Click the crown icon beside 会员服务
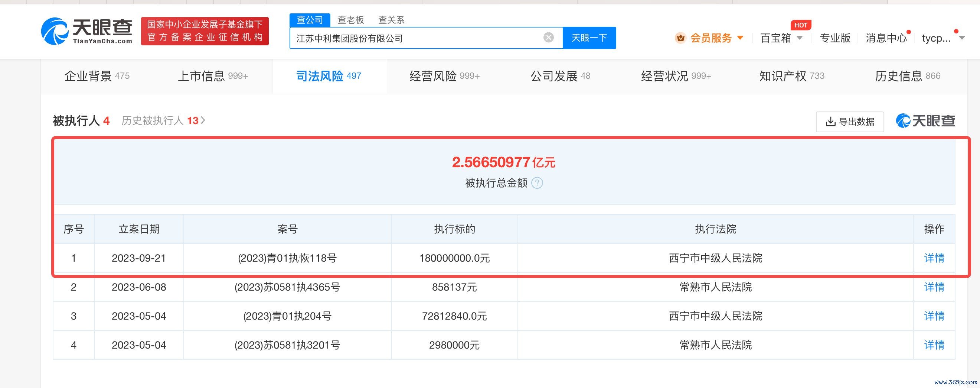 (680, 38)
